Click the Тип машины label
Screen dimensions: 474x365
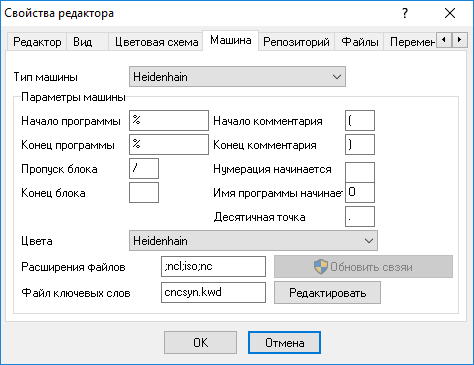(x=46, y=77)
